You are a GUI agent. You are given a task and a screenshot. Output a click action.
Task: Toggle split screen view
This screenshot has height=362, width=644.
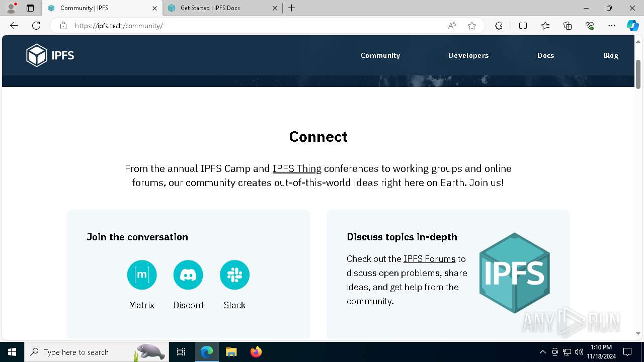pos(523,26)
